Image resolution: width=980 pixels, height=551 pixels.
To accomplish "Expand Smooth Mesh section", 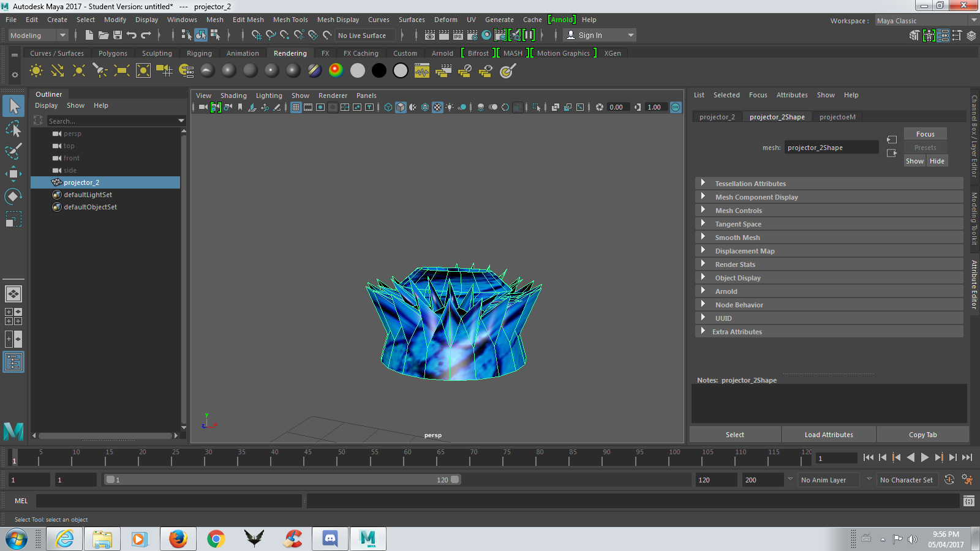I will pos(829,238).
